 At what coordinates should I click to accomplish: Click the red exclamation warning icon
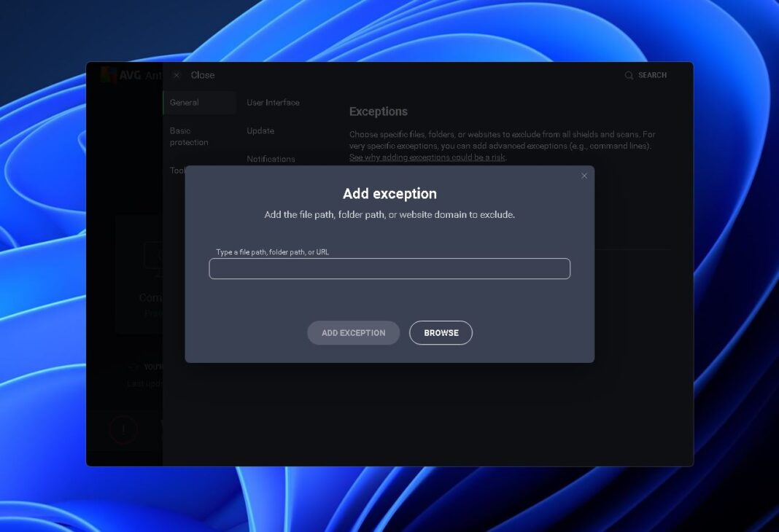tap(124, 430)
